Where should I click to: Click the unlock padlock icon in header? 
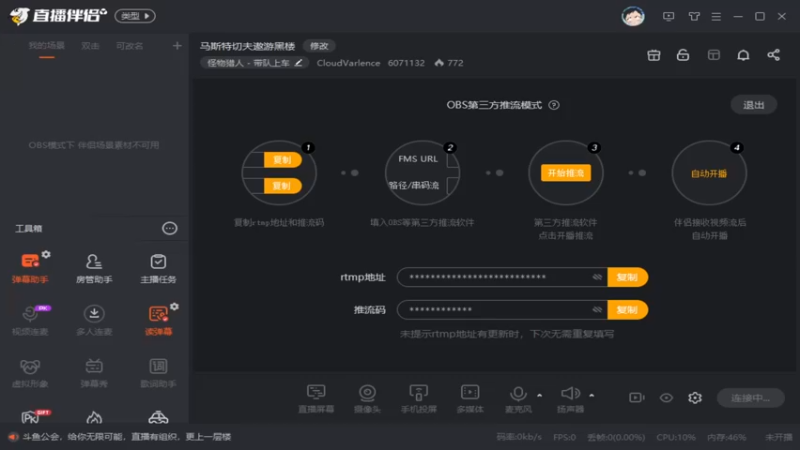point(683,55)
